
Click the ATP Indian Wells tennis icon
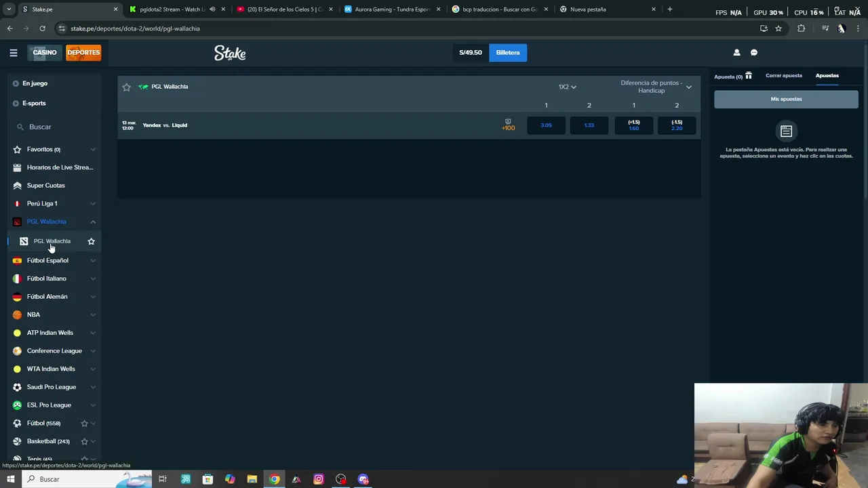pos(17,333)
